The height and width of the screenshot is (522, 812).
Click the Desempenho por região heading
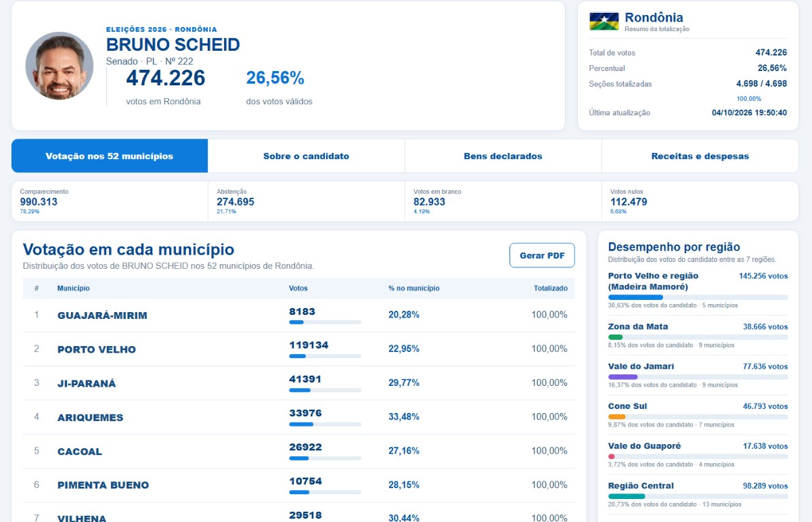[x=674, y=247]
